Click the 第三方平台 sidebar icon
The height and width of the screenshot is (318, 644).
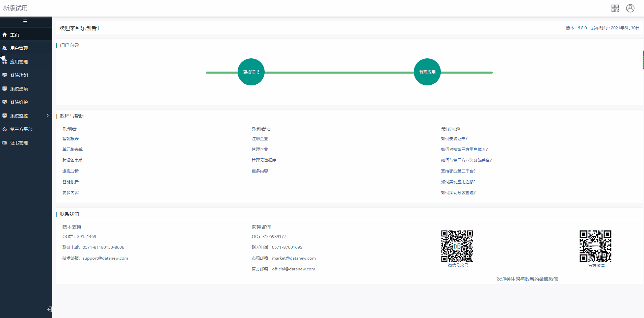pyautogui.click(x=5, y=129)
